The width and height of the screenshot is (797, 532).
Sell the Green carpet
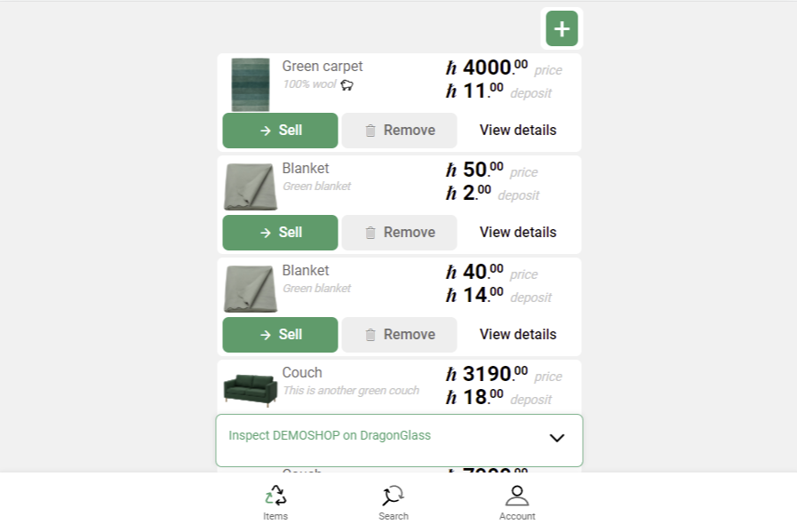(280, 131)
